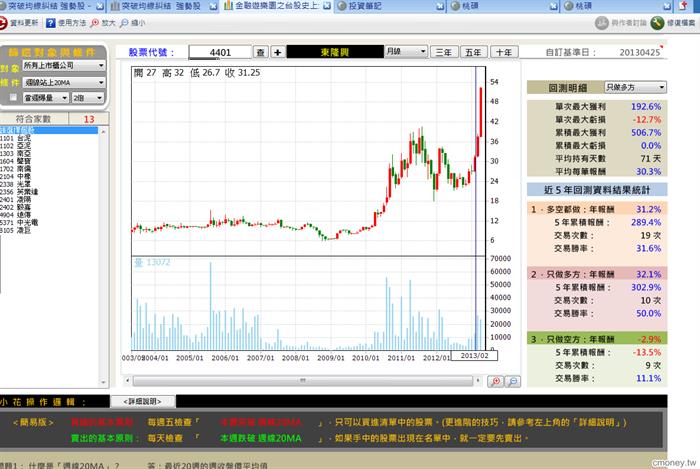Click the 自訂基準日 date field 20130425
This screenshot has height=469, width=700.
(640, 52)
